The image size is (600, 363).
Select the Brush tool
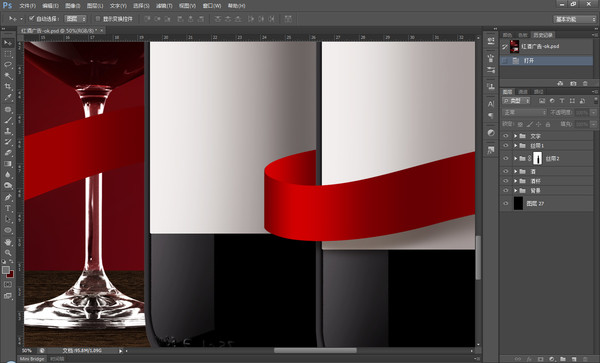8,120
